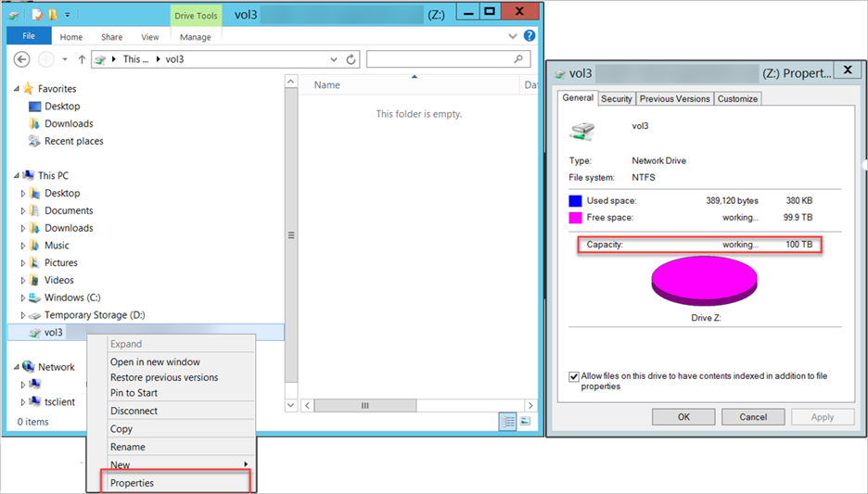Click the Network globe icon
The width and height of the screenshot is (868, 494).
pos(28,367)
